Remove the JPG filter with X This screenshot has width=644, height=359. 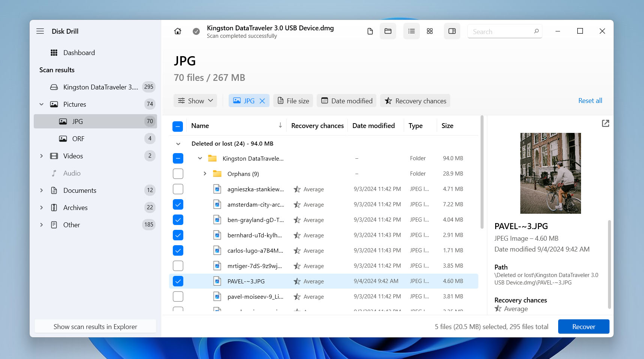(262, 101)
